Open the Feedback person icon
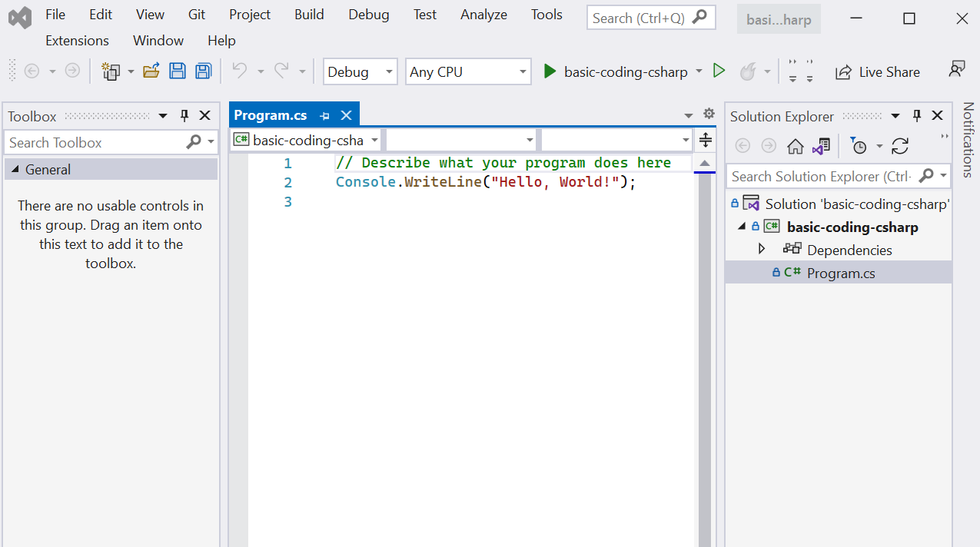This screenshot has width=980, height=547. [956, 69]
